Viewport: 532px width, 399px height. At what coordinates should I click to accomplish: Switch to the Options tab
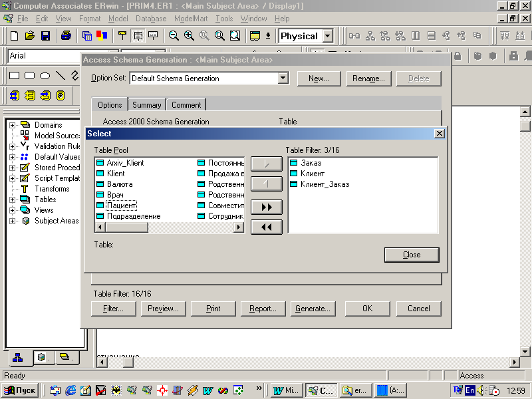click(110, 105)
